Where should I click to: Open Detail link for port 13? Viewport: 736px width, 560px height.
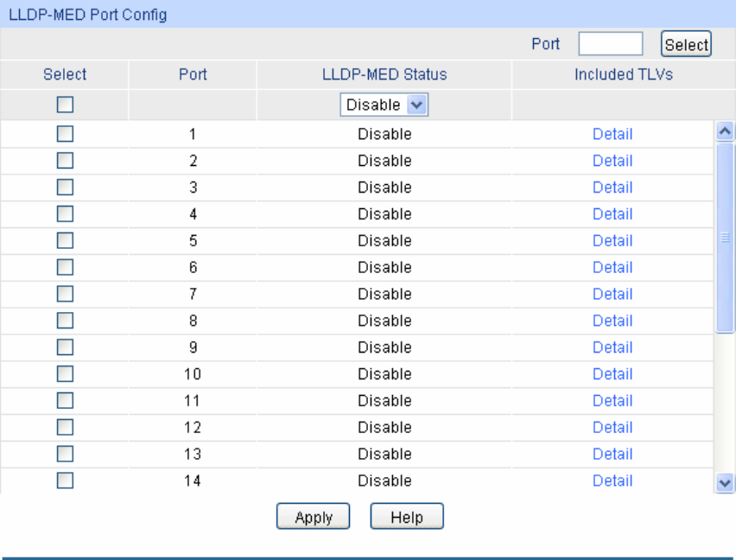pos(612,455)
